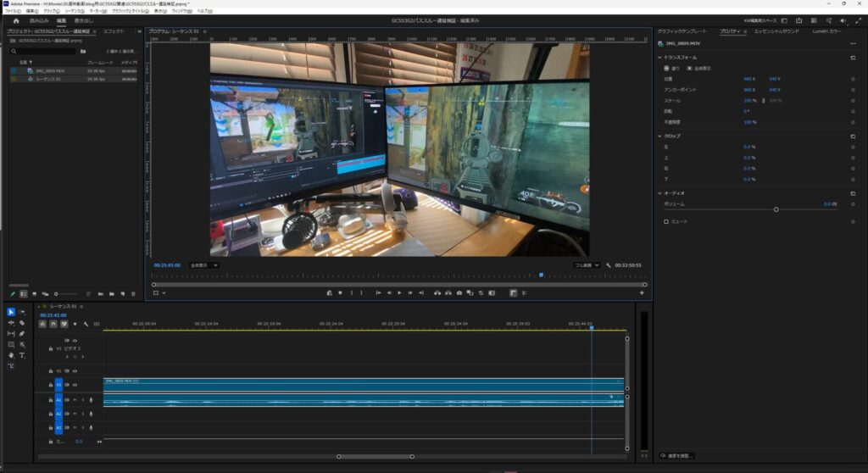Click the project panel search icon
The width and height of the screenshot is (868, 473).
[14, 52]
